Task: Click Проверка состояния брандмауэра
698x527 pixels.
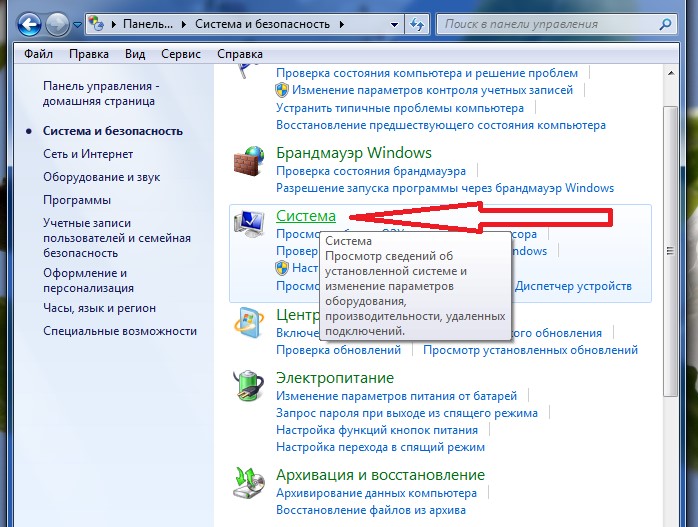Action: [x=371, y=171]
